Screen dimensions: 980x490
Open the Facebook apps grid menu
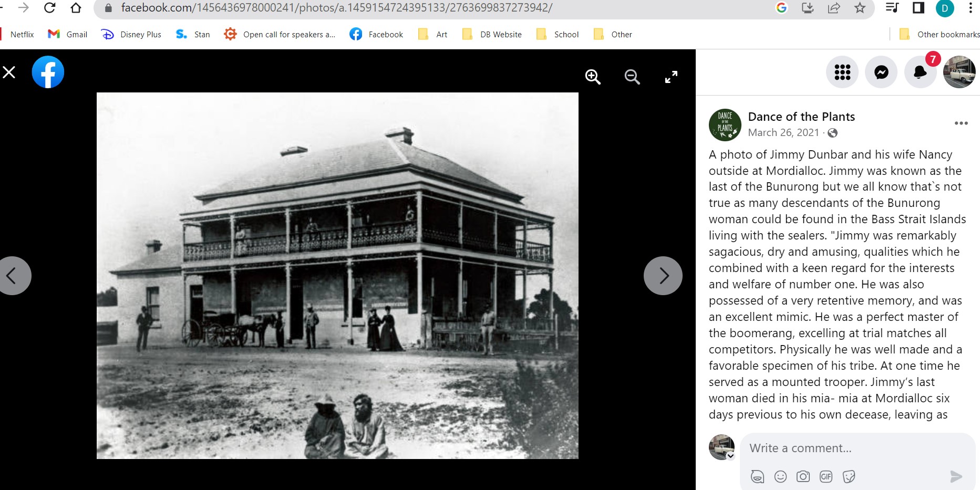pyautogui.click(x=842, y=72)
